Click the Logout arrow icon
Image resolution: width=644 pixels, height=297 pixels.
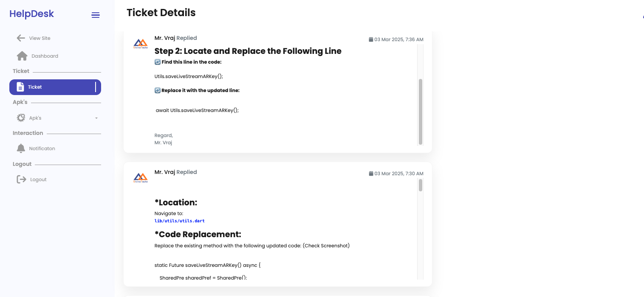[21, 179]
